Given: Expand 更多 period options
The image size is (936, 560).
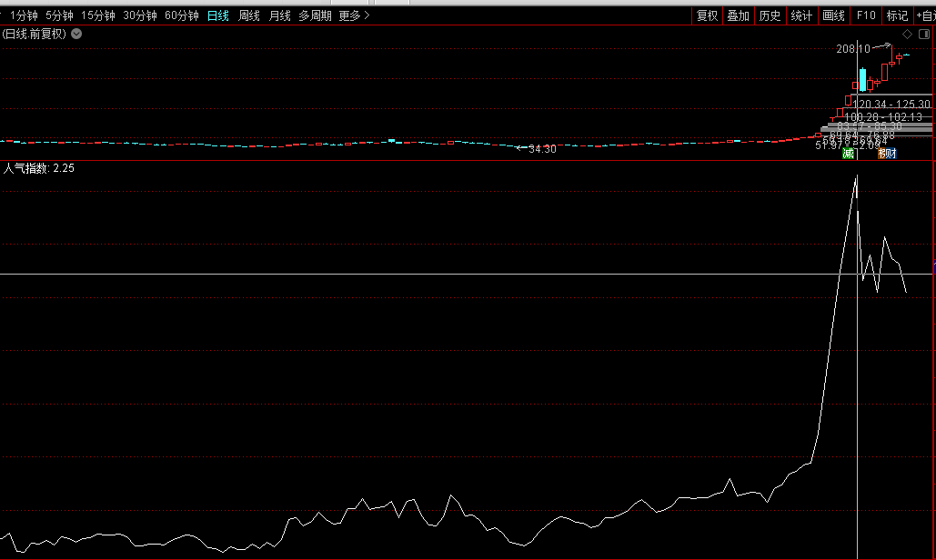Looking at the screenshot, I should [354, 15].
